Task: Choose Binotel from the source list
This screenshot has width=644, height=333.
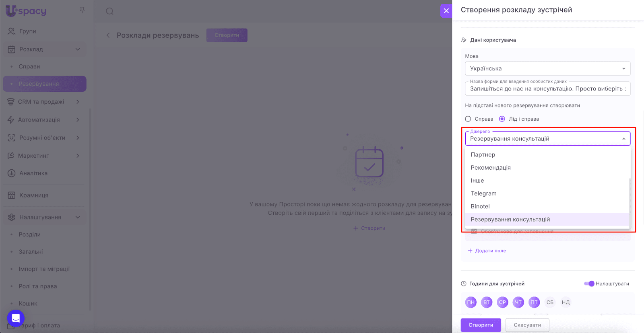Action: (x=547, y=206)
